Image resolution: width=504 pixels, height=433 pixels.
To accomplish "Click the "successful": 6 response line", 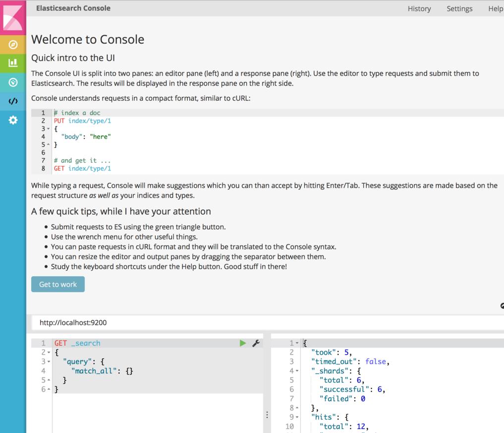I will pos(352,389).
